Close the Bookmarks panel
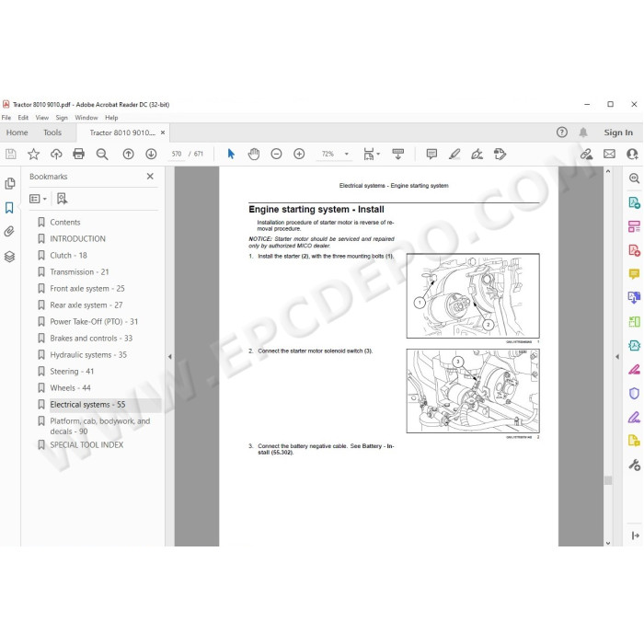644x644 pixels. 150,177
